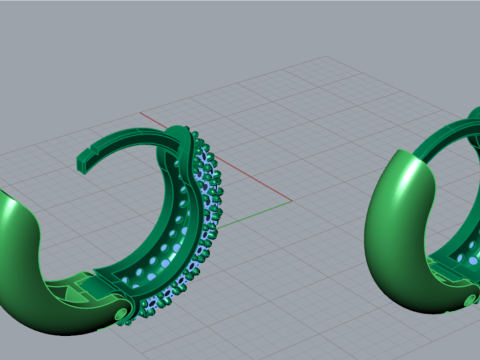Viewport: 480px width, 360px height.
Task: Select the hinge pin cylinder on left earring
Action: point(121,315)
